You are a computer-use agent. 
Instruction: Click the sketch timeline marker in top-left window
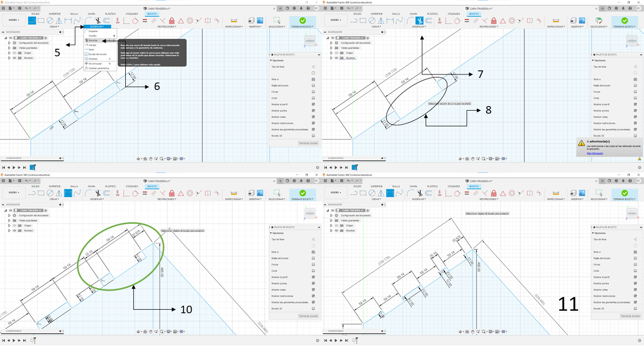[x=33, y=167]
